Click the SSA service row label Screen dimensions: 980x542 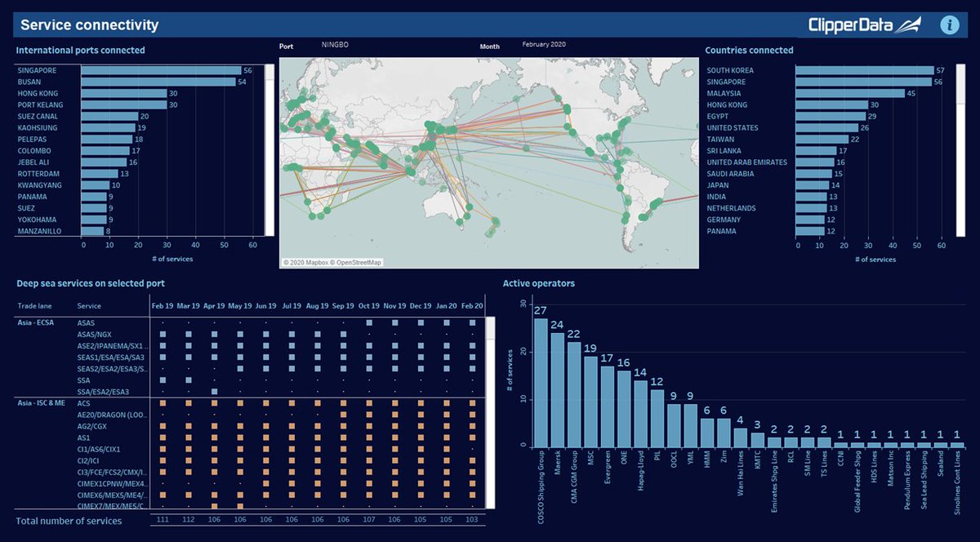pos(82,380)
